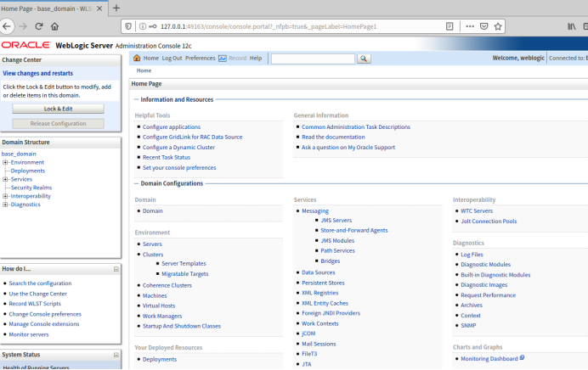Open Startup And Shutdown Classes link

(x=182, y=326)
